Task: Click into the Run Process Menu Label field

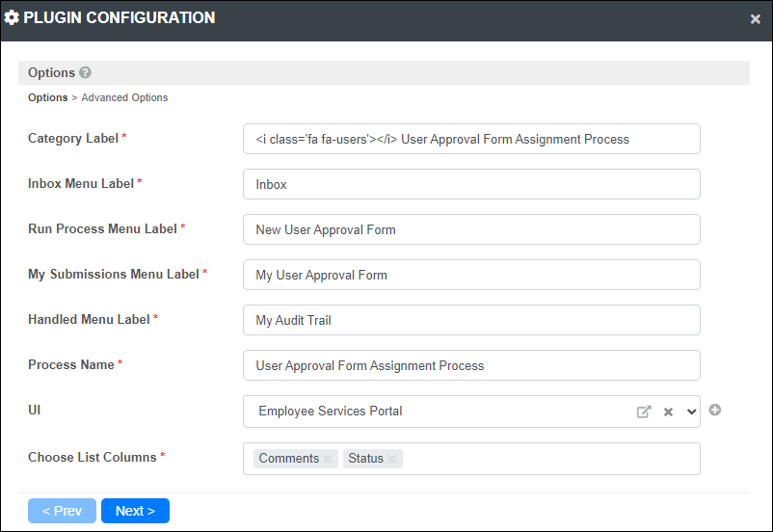Action: (471, 229)
